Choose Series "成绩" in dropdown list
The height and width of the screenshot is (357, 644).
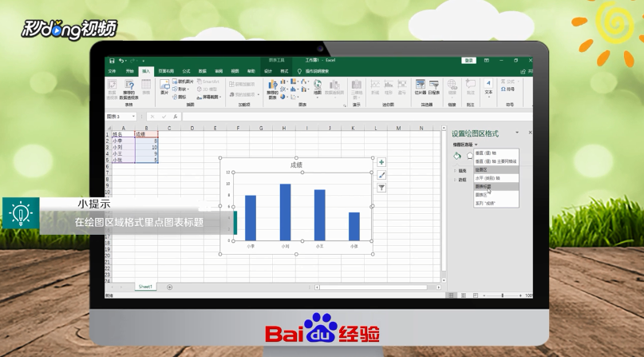point(496,204)
